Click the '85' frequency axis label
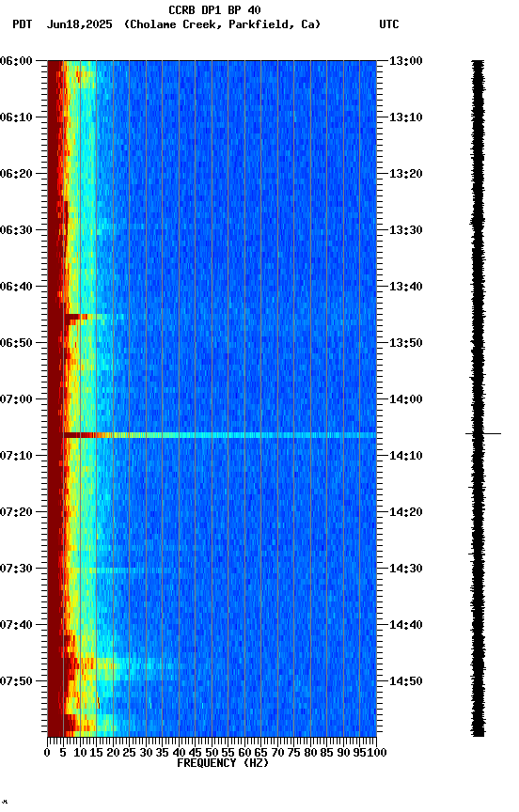519x812 pixels. [x=327, y=753]
